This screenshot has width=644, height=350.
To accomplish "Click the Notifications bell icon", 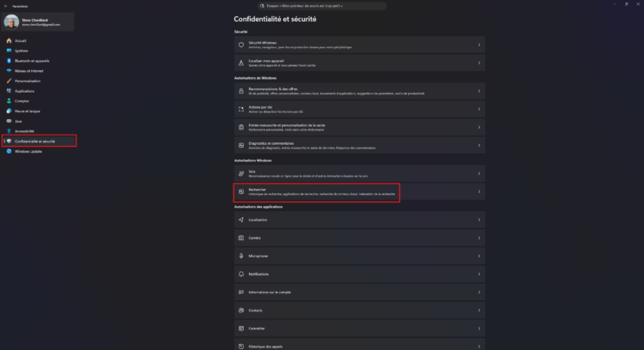I will point(241,275).
